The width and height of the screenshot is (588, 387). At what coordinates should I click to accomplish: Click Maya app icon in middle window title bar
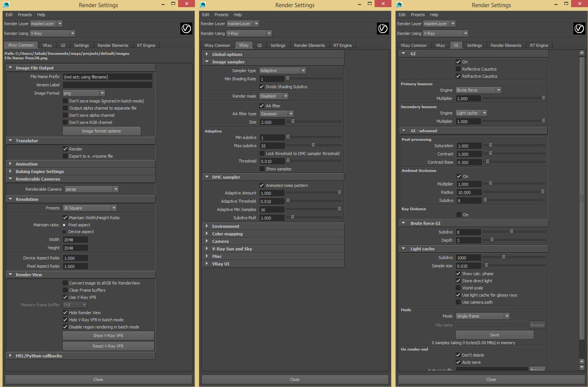203,5
